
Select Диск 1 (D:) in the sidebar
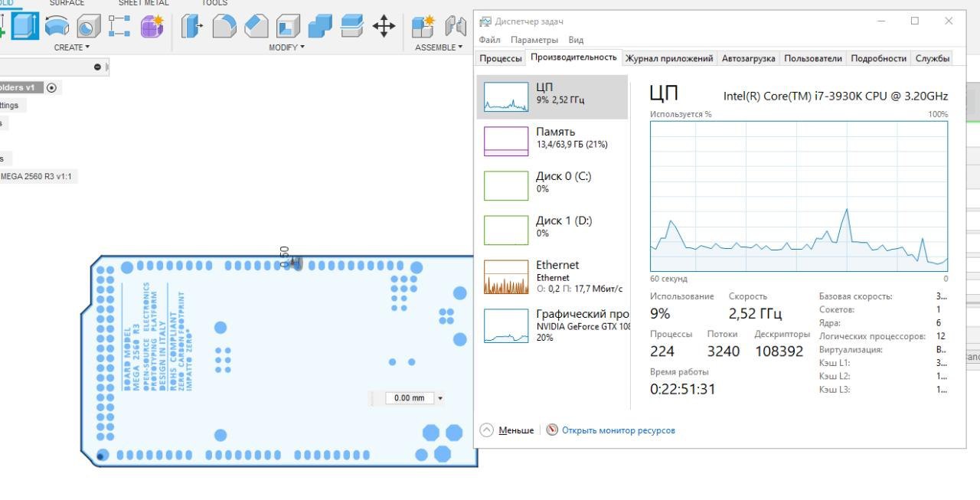click(x=552, y=230)
